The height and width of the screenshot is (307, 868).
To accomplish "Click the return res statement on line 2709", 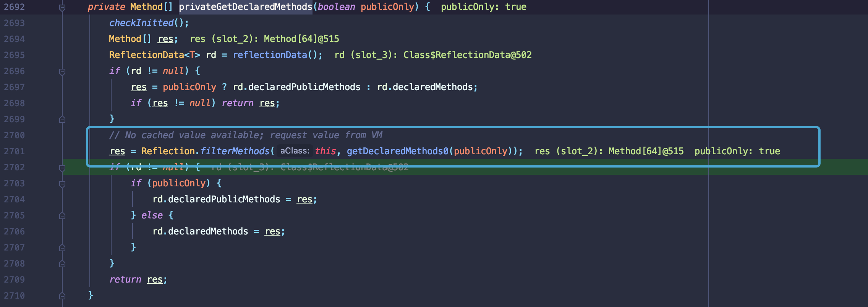I will pyautogui.click(x=138, y=280).
